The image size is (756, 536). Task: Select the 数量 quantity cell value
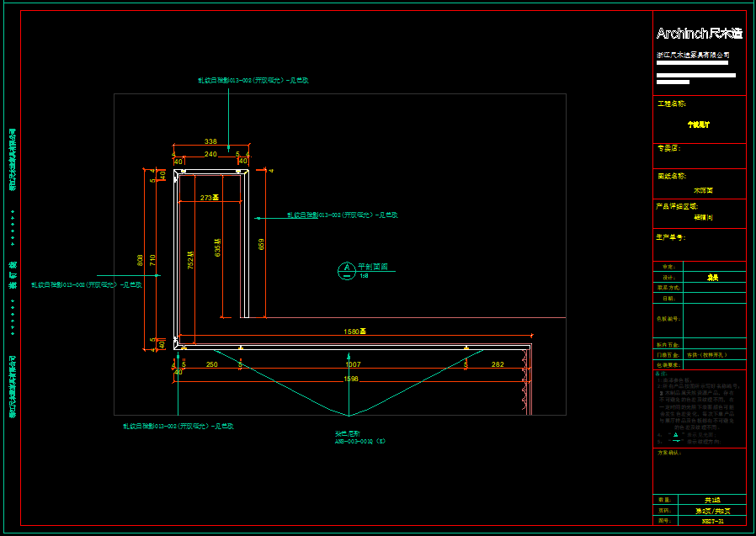712,499
